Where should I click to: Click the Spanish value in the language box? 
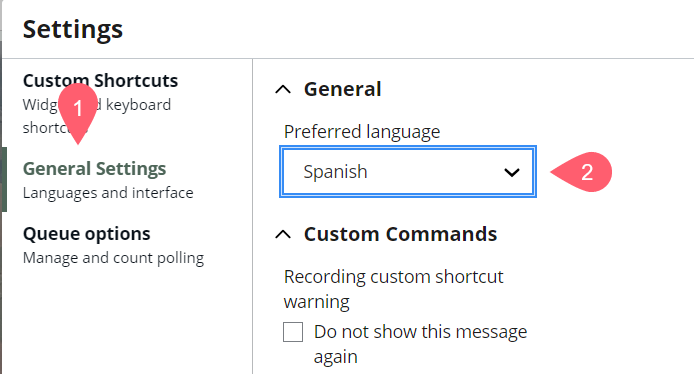pos(335,172)
